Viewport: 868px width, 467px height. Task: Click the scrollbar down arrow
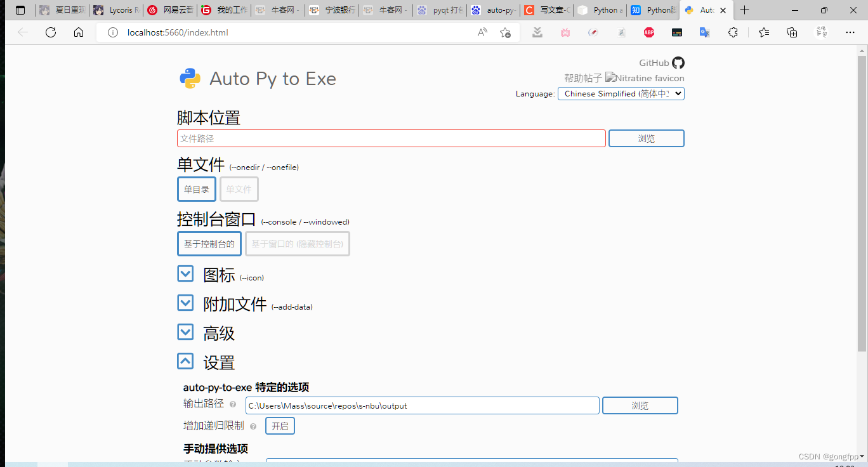tap(862, 456)
